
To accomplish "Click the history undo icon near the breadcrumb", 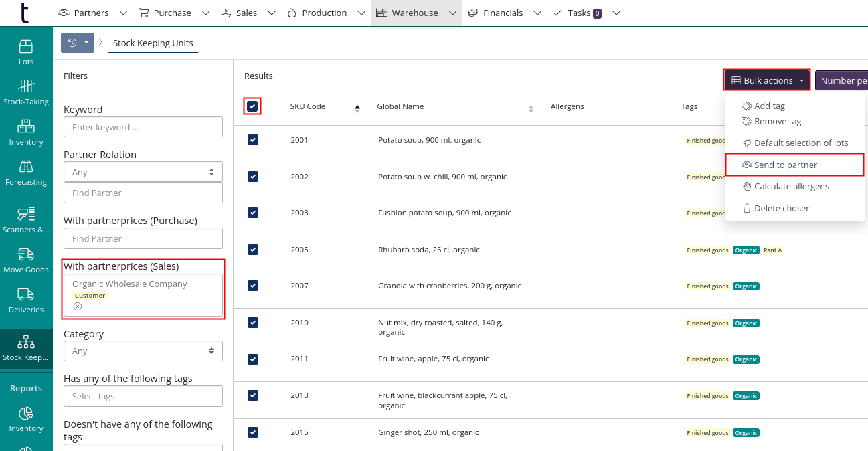I will coord(72,41).
